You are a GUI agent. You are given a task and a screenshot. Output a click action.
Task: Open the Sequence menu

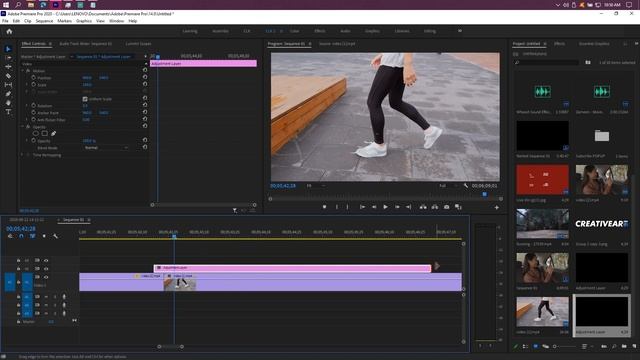point(44,21)
